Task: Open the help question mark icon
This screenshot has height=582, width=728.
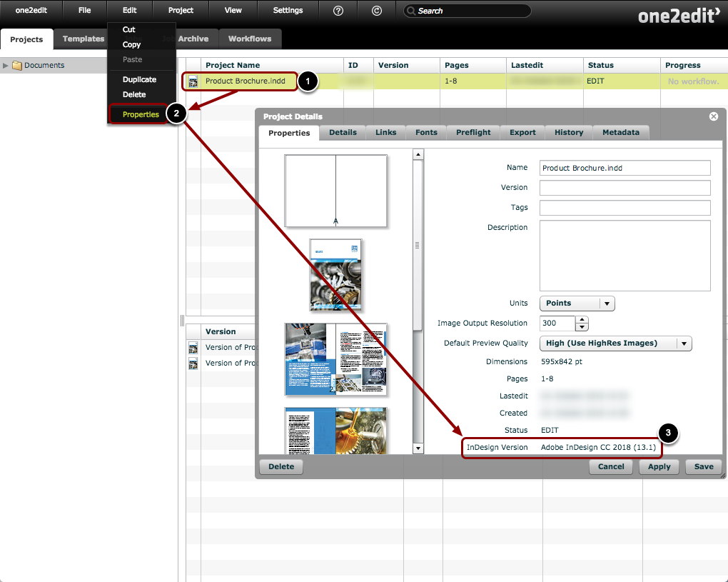Action: pyautogui.click(x=338, y=11)
